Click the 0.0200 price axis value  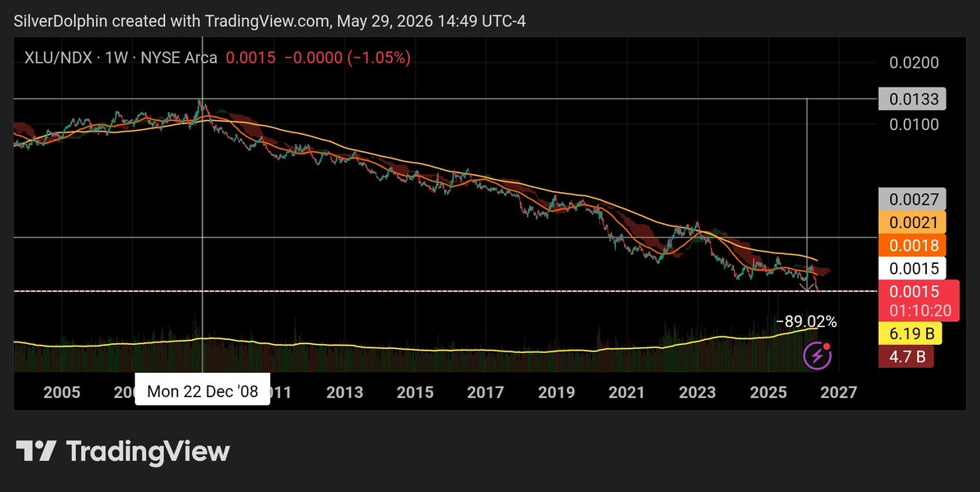point(915,63)
